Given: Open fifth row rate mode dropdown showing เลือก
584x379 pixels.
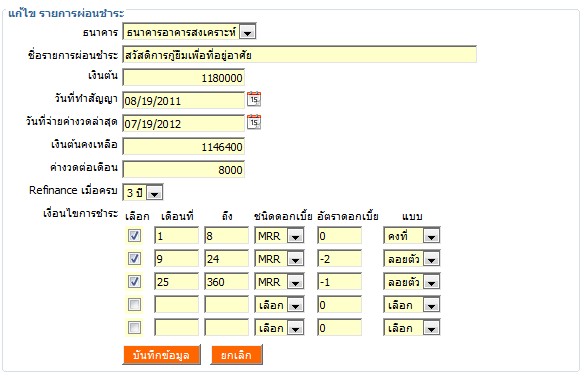Looking at the screenshot, I should point(412,328).
